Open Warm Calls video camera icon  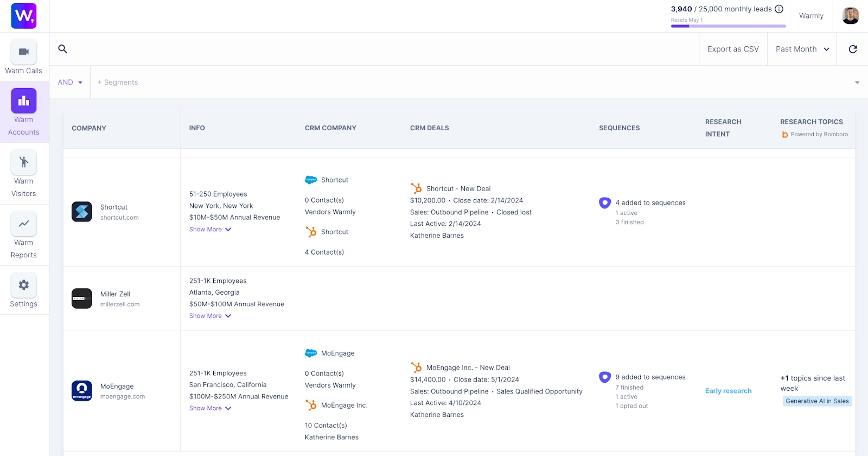point(24,52)
